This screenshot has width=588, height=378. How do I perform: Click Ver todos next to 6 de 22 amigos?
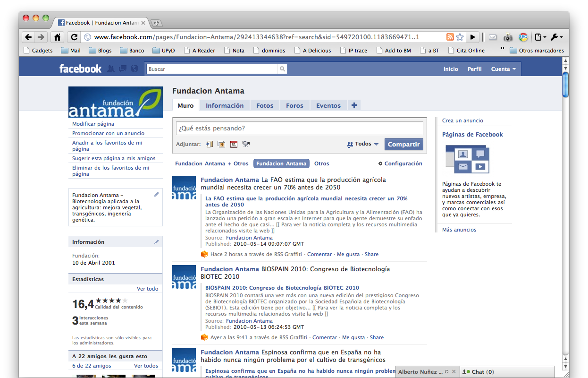tap(146, 366)
